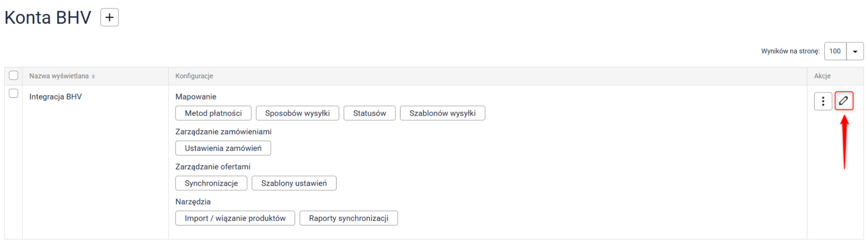Viewport: 868px width, 244px height.
Task: Open Raporty synchronizacji reports
Action: (349, 218)
